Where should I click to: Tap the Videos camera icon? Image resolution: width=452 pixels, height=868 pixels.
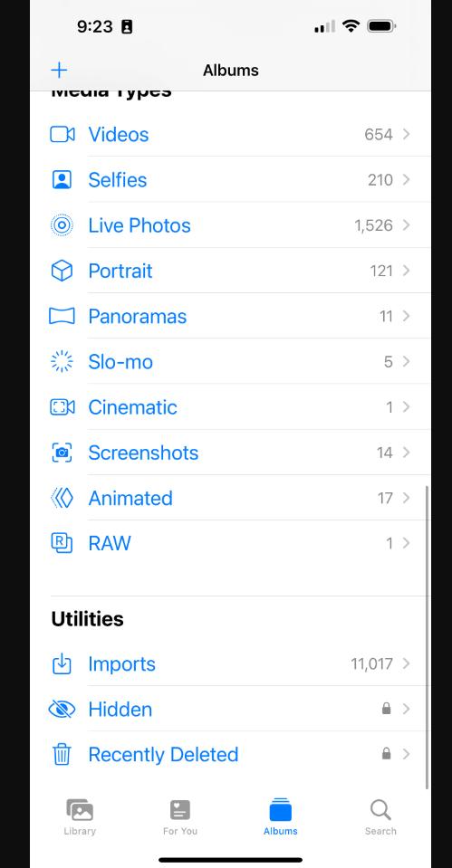click(x=62, y=135)
